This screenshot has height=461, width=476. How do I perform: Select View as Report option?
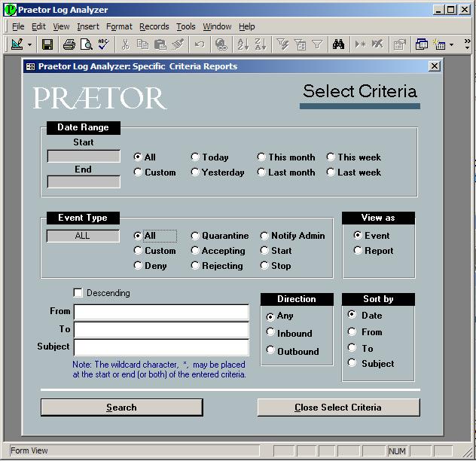click(358, 250)
